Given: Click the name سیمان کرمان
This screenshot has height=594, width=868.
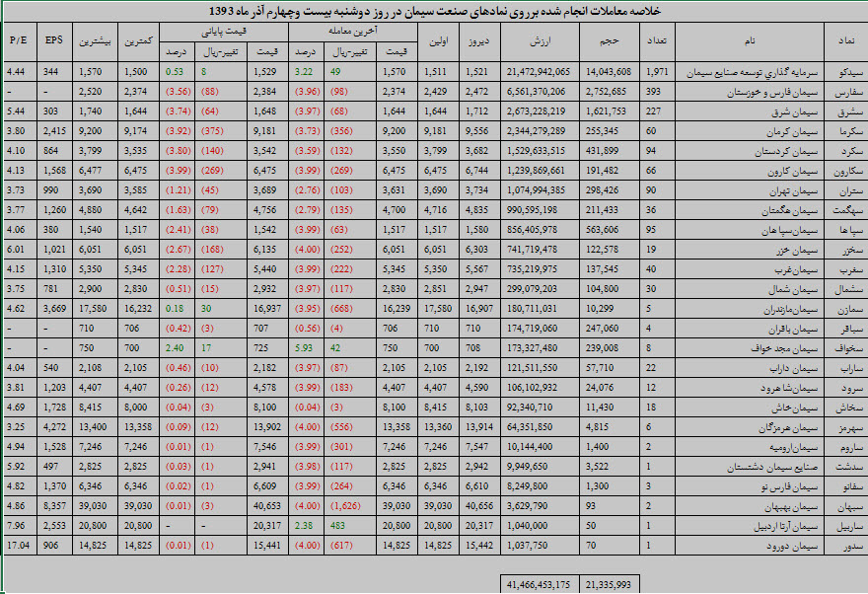Looking at the screenshot, I should [x=792, y=131].
